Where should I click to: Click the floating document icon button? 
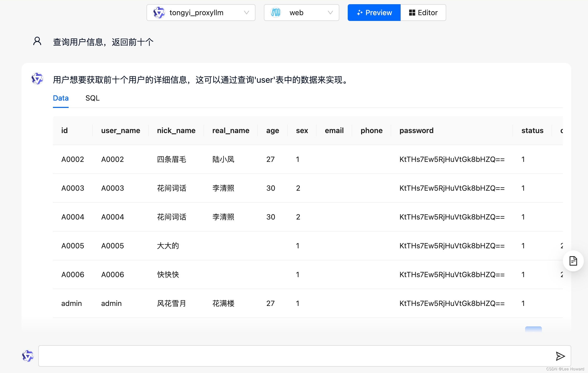pyautogui.click(x=573, y=261)
